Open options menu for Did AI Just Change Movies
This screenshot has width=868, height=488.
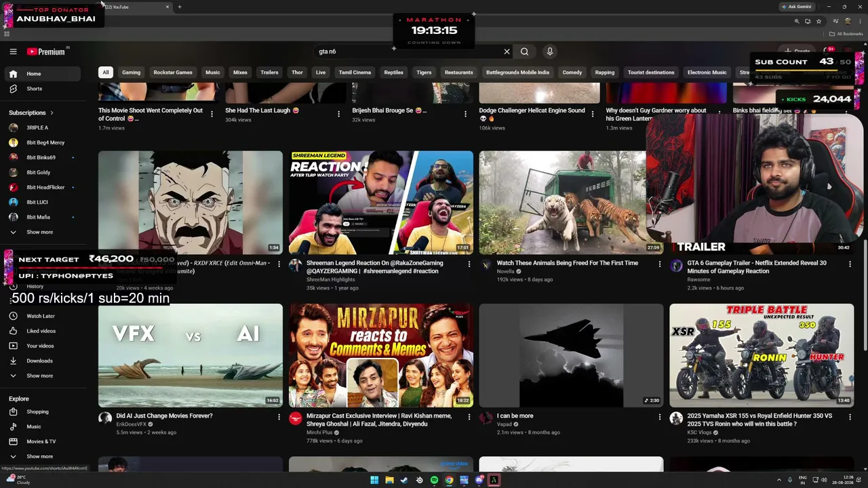point(279,417)
